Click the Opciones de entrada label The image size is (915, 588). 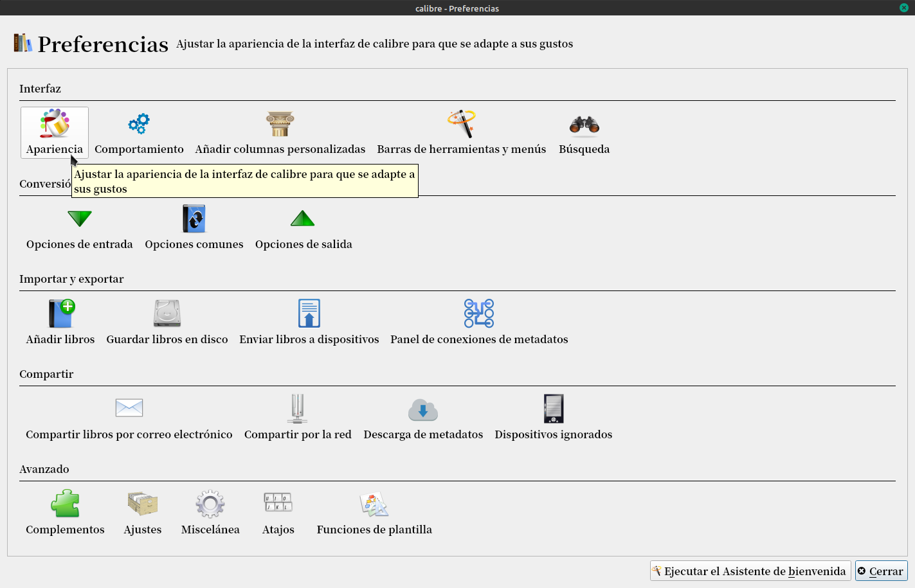[x=80, y=244]
